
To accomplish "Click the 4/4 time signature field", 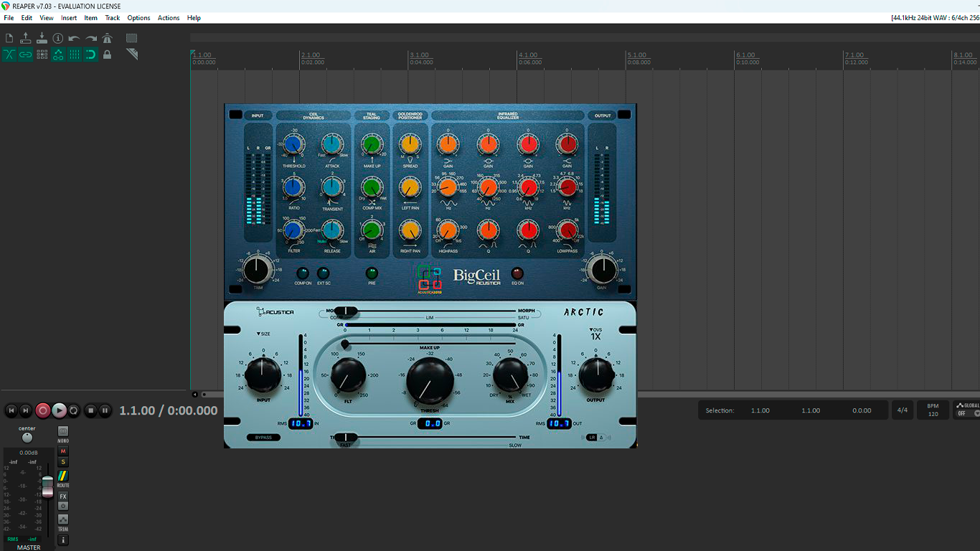I will tap(903, 410).
